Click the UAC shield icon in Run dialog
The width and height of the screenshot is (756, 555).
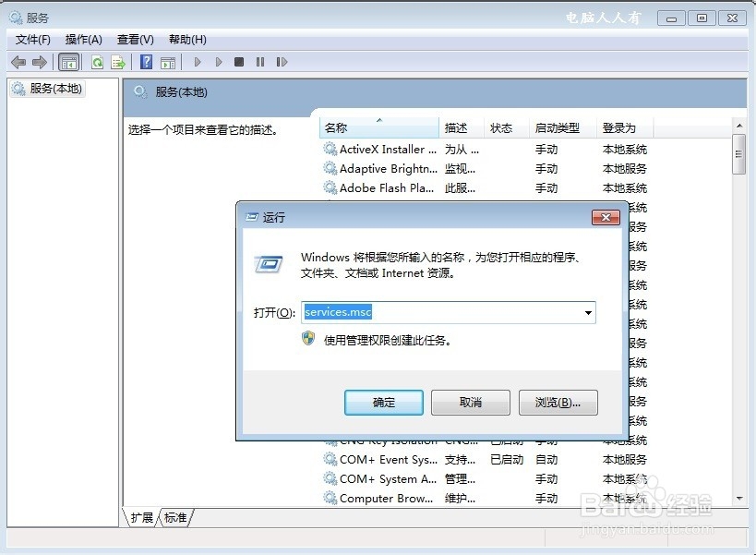pyautogui.click(x=308, y=339)
